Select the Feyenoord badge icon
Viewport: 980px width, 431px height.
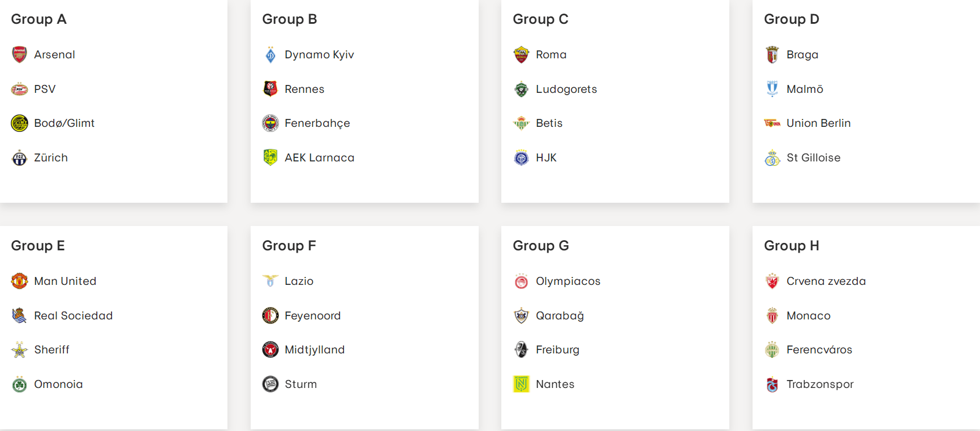(270, 315)
